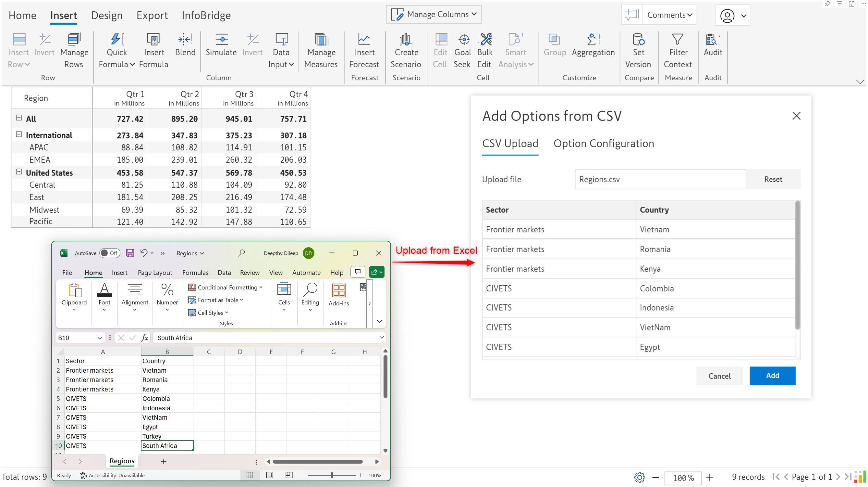Open the Simulate tool
The width and height of the screenshot is (868, 487).
[x=221, y=45]
